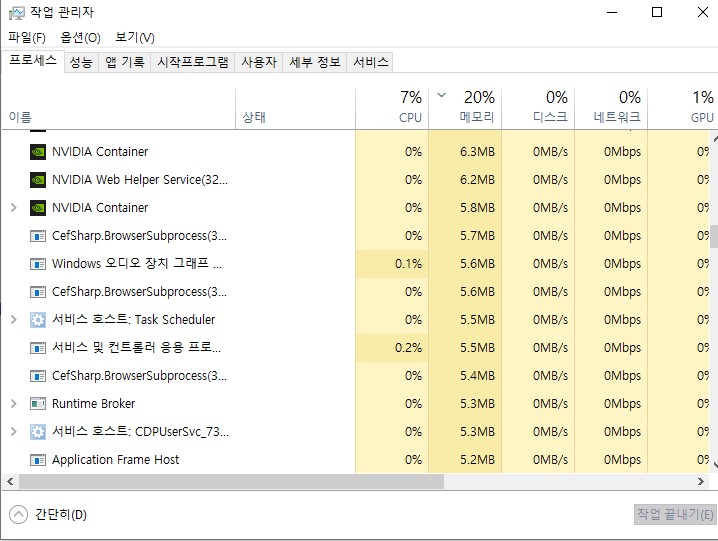Sort by the CPU column header
This screenshot has width=718, height=541.
(x=392, y=109)
